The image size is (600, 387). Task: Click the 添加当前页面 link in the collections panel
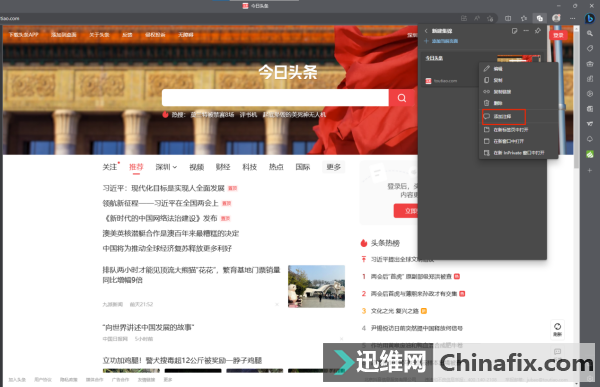[441, 41]
